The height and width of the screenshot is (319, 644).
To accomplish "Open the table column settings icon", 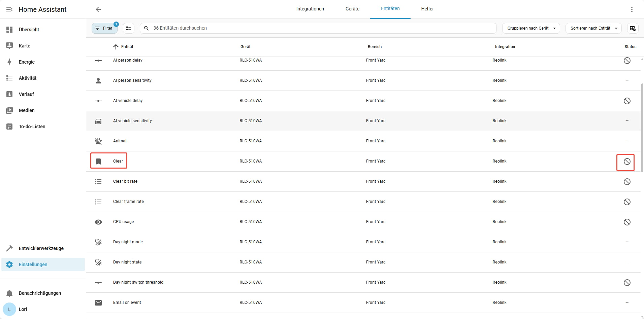I will [633, 28].
